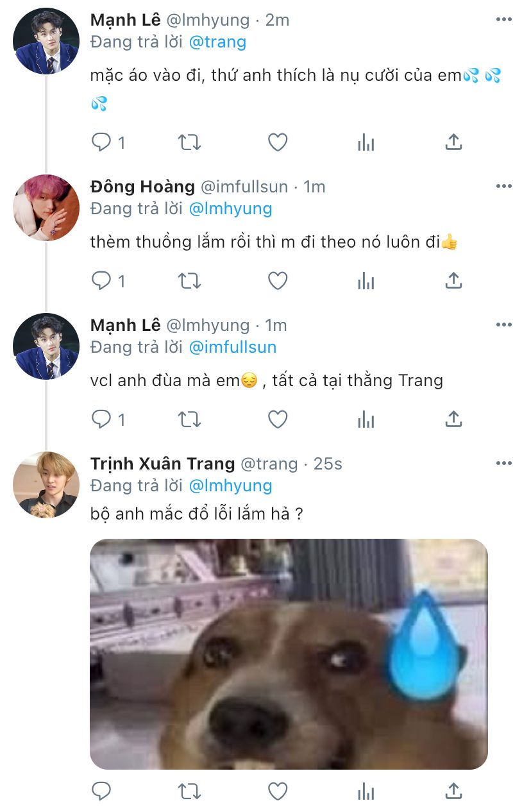This screenshot has height=812, width=531.
Task: Reply to Trịnh Xuân Trang's tweet
Action: click(x=102, y=791)
